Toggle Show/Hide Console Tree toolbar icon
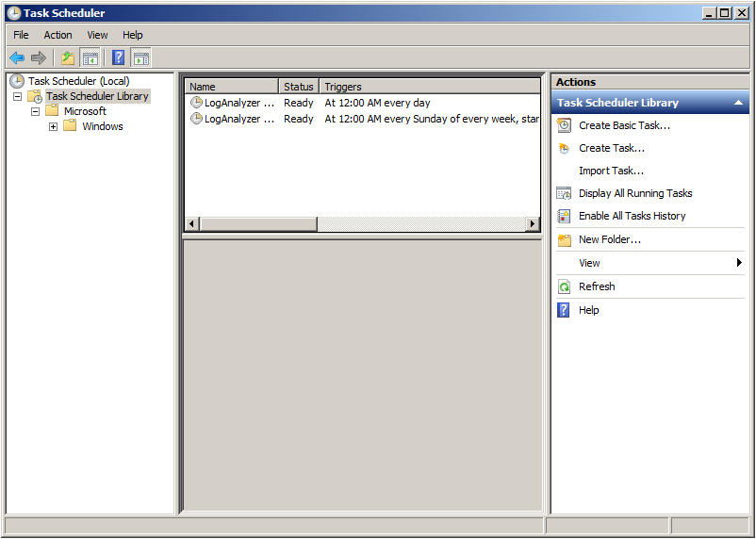 pos(90,58)
